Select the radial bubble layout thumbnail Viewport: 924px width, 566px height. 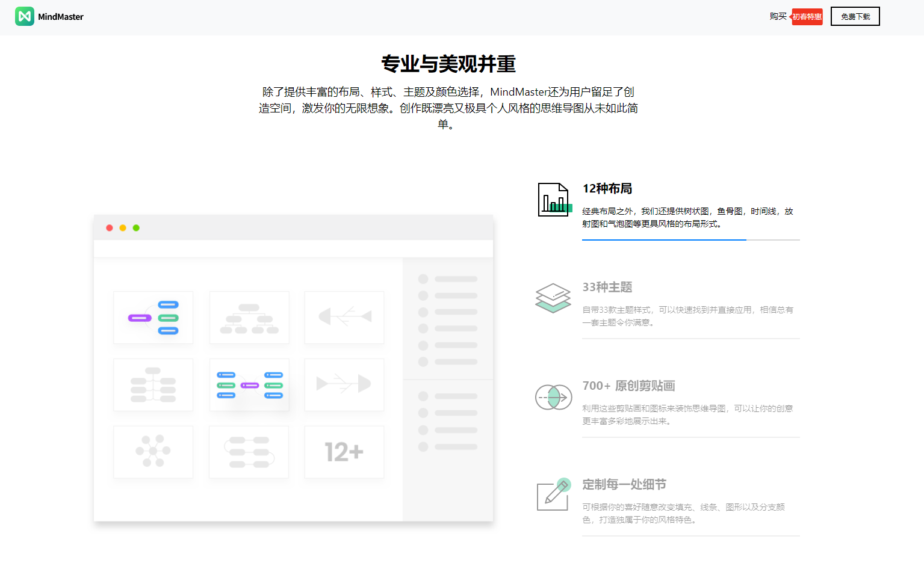(x=153, y=452)
